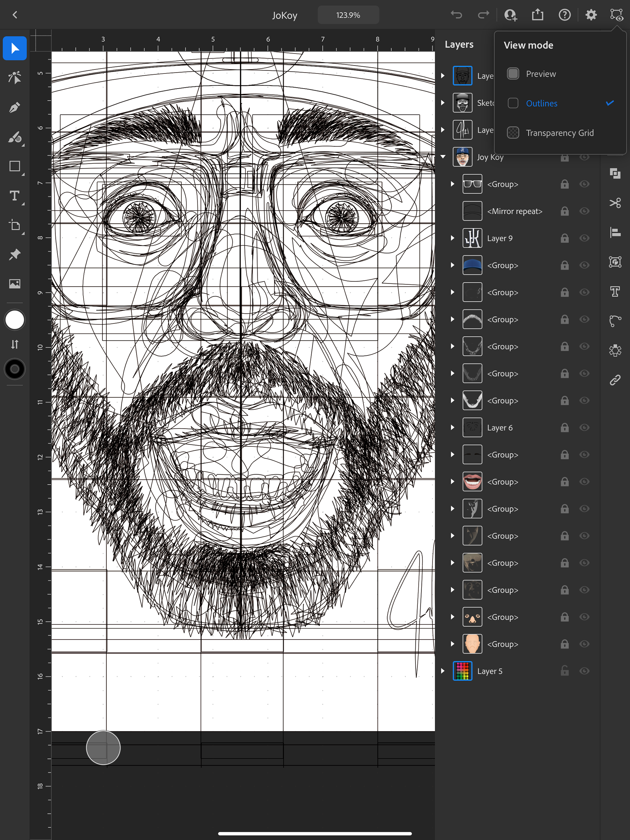Select the Artboard tool
Image resolution: width=630 pixels, height=840 pixels.
14,225
